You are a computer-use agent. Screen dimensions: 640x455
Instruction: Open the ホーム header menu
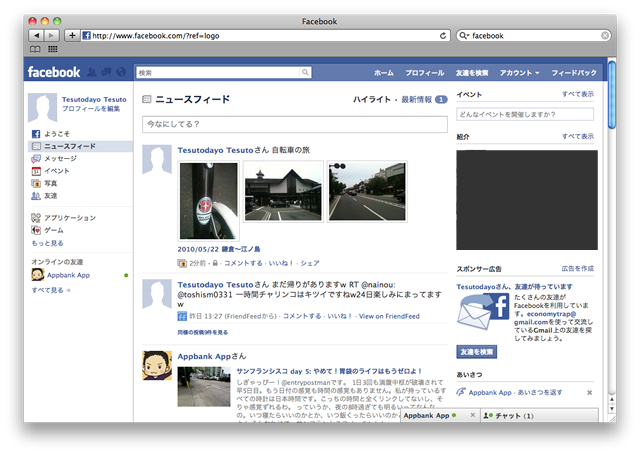tap(384, 73)
